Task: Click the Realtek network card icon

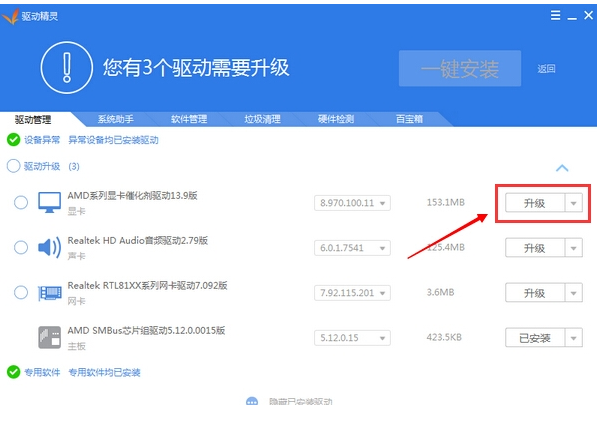Action: pyautogui.click(x=49, y=293)
